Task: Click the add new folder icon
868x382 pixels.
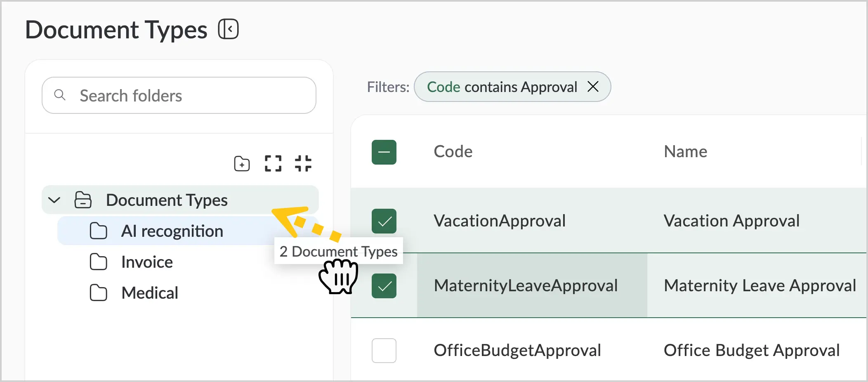Action: (x=242, y=164)
